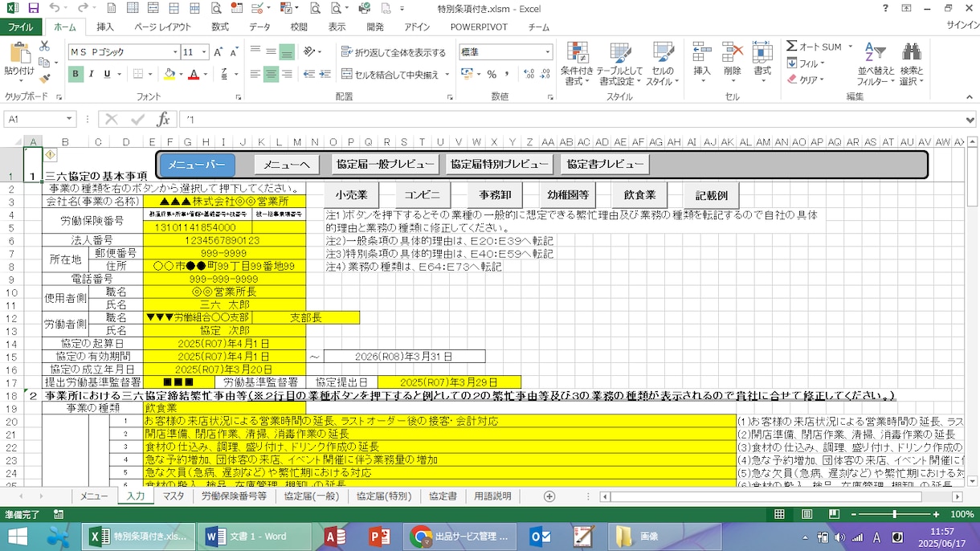Toggle Wrap Text (折り返して全体を表示する)
The width and height of the screenshot is (980, 551).
pos(394,52)
